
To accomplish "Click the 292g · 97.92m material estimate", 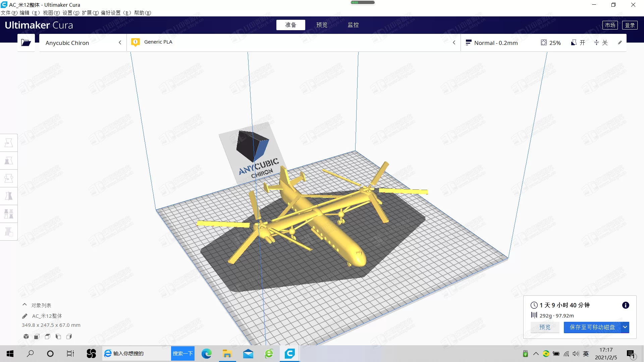I will click(557, 316).
